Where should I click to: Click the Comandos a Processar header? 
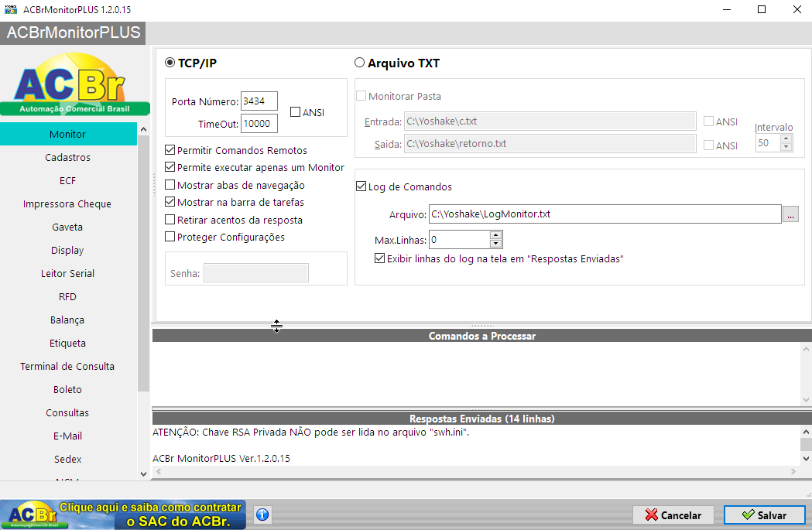click(x=482, y=336)
